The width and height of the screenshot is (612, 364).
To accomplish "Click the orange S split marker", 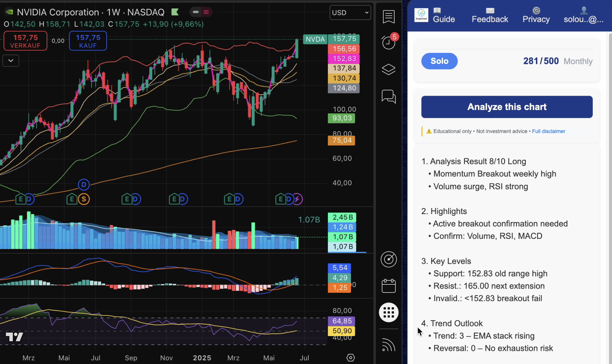I will (84, 199).
